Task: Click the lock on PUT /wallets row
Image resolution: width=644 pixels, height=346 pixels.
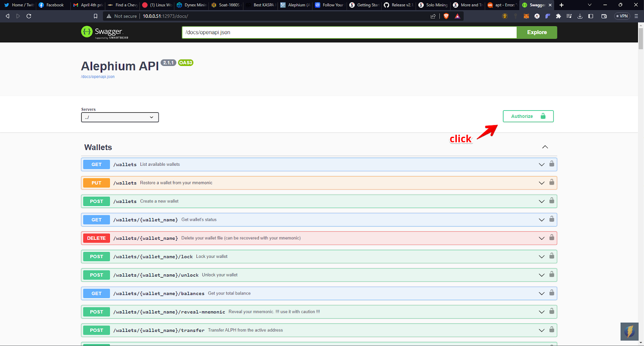Action: (x=552, y=182)
